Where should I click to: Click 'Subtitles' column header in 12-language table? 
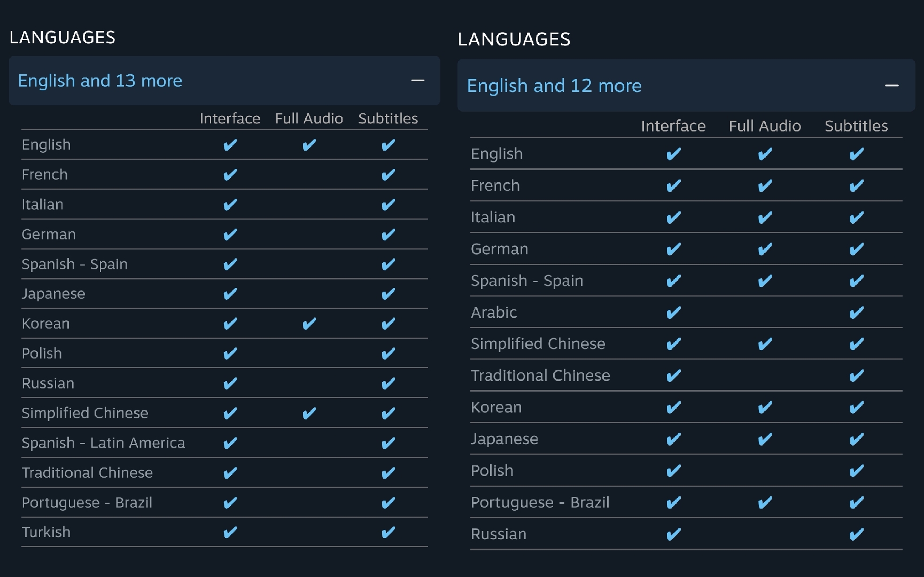(856, 126)
